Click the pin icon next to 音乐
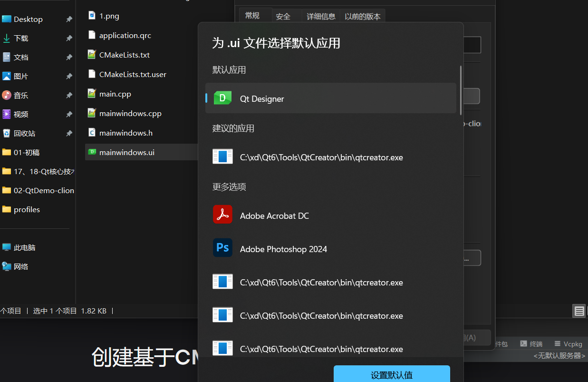 (x=69, y=95)
